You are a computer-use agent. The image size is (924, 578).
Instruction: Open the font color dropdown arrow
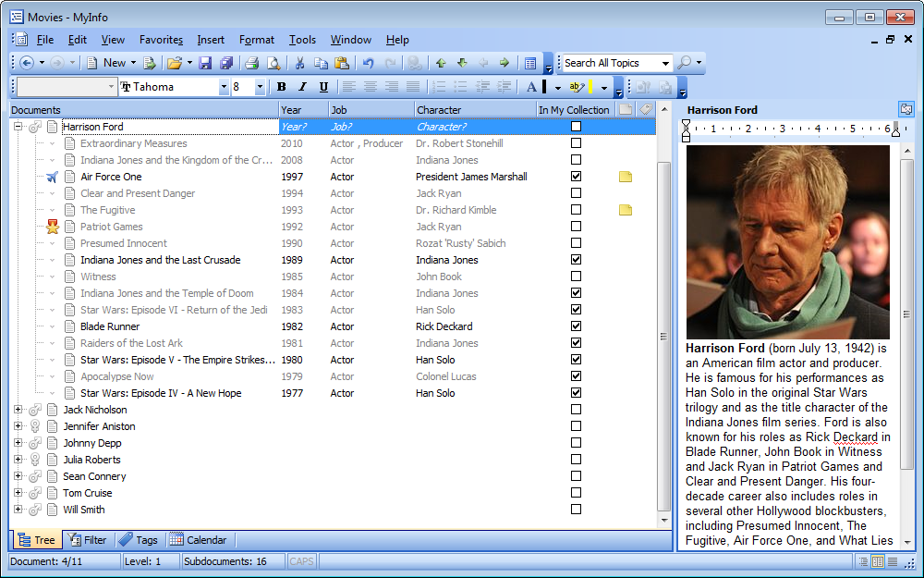[x=557, y=87]
